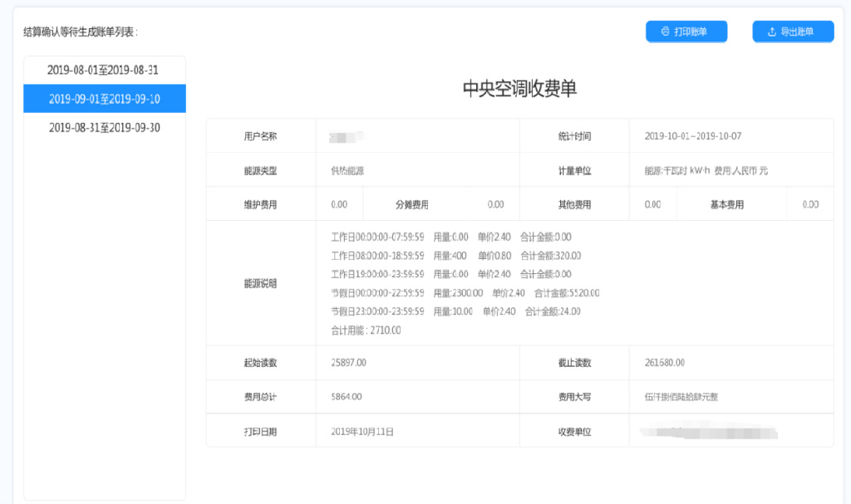Click the 合计金额:320.00 amount

click(551, 256)
